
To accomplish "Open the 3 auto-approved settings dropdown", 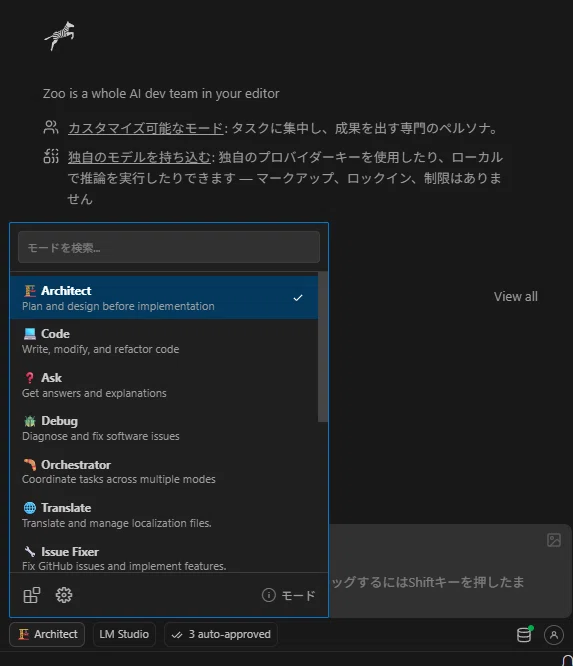I will coord(221,634).
